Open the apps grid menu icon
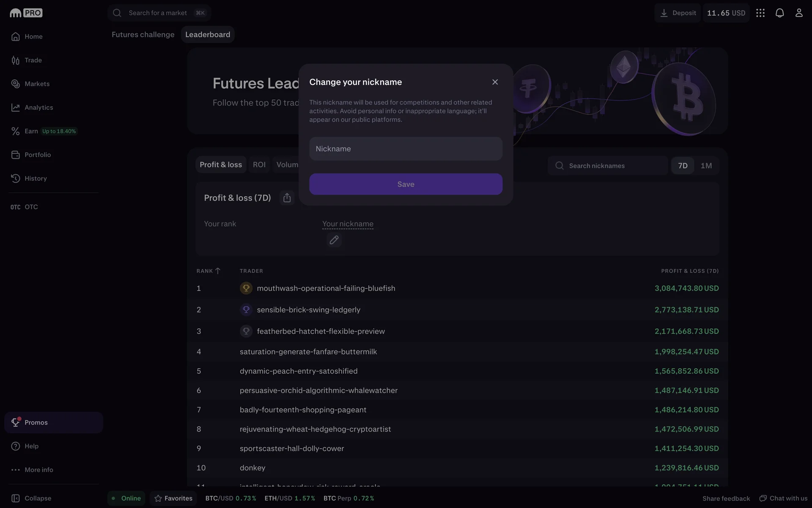This screenshot has width=812, height=508. click(760, 13)
